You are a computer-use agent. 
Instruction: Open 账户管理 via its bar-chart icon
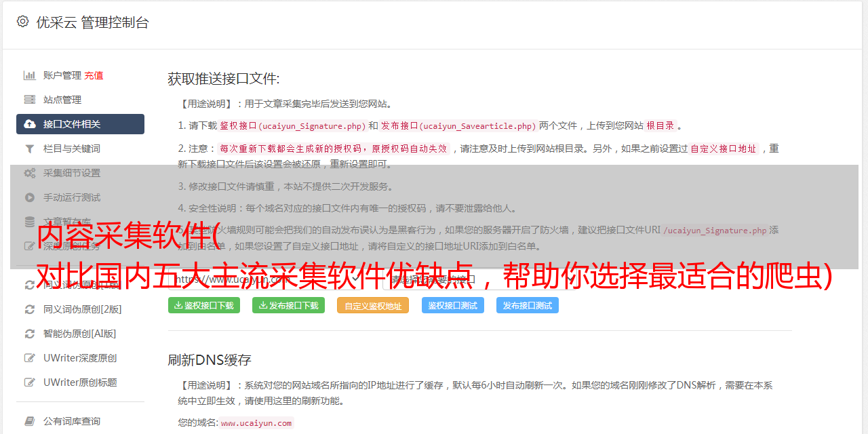pyautogui.click(x=30, y=75)
